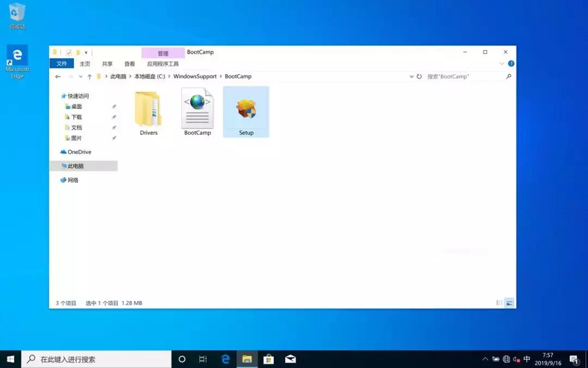Open the 文件 menu
Image resolution: width=588 pixels, height=368 pixels.
point(62,63)
